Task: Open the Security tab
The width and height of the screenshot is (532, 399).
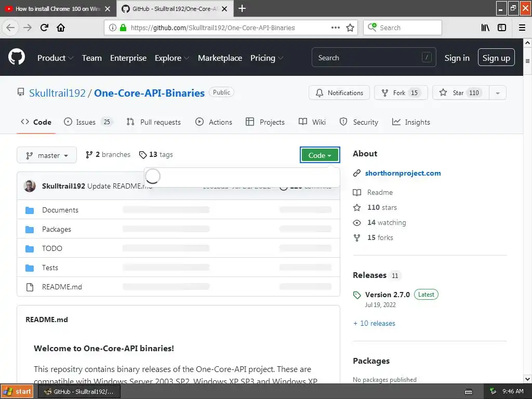Action: [358, 122]
